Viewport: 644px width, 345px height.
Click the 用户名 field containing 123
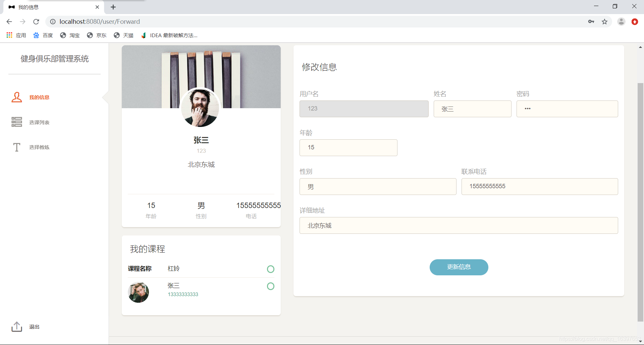tap(364, 109)
